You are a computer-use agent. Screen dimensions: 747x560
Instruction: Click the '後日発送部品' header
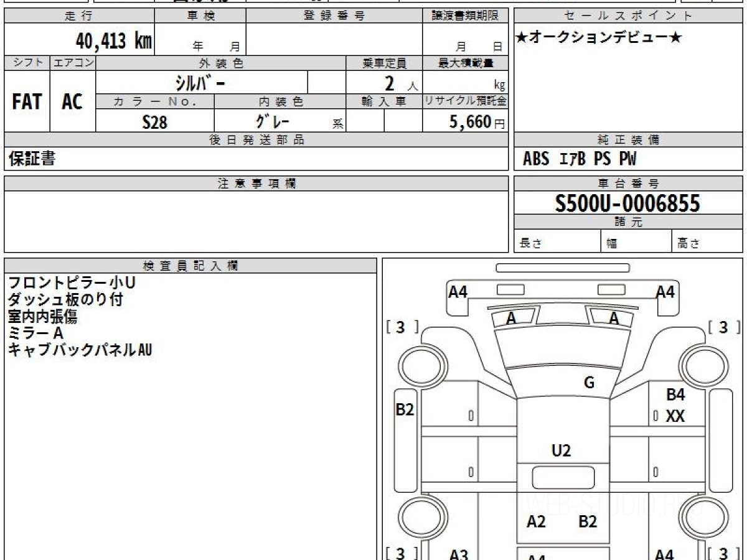[x=256, y=140]
